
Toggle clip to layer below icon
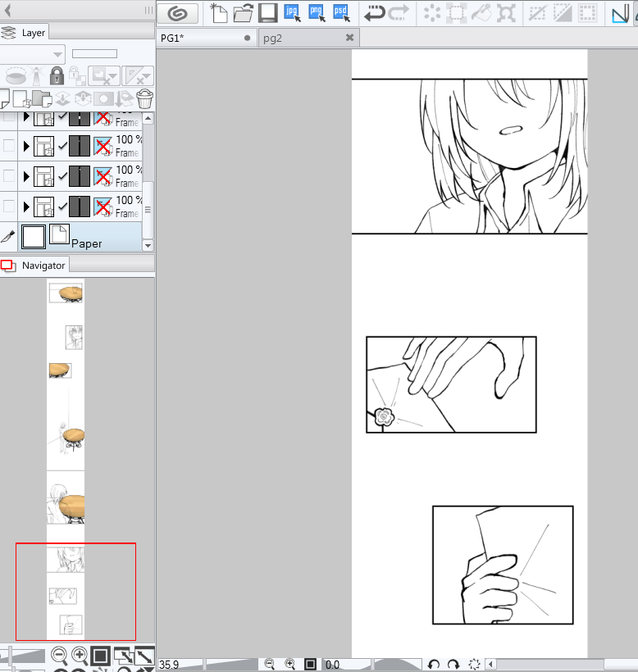16,76
